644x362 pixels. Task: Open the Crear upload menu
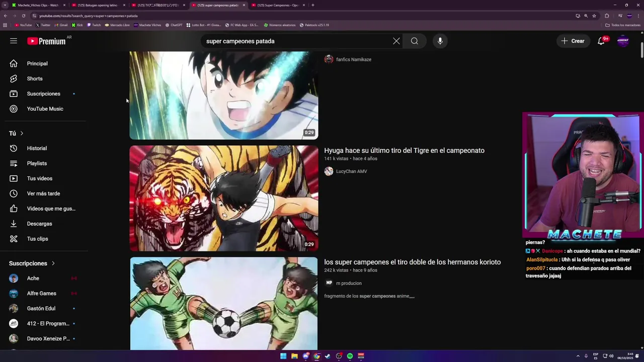click(x=573, y=41)
